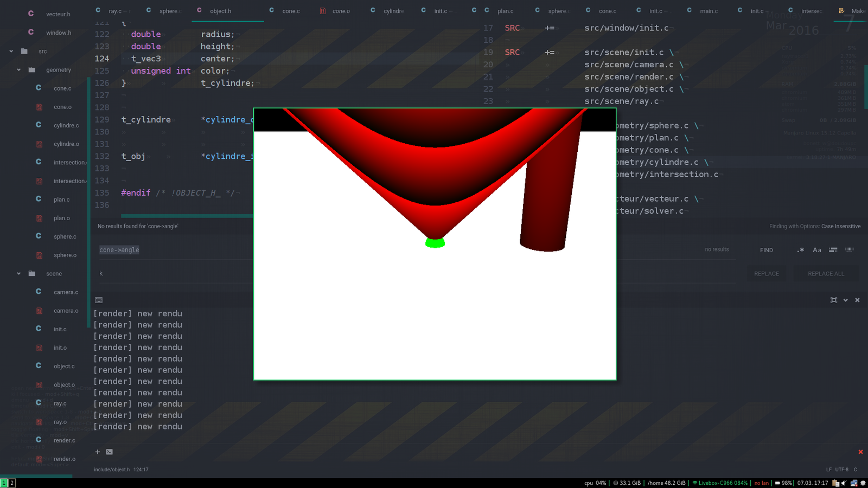This screenshot has width=868, height=488.
Task: Open sphere.c in tree view
Action: point(65,236)
